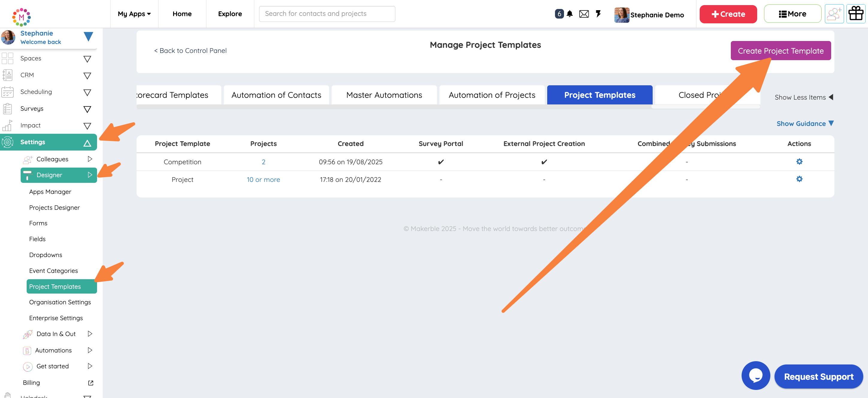Toggle Show Guidance panel
Image resolution: width=868 pixels, height=398 pixels.
805,124
